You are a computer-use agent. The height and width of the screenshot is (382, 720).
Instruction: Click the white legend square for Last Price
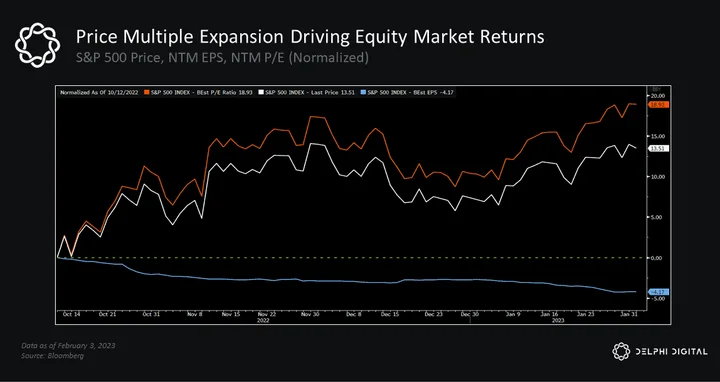(x=261, y=92)
